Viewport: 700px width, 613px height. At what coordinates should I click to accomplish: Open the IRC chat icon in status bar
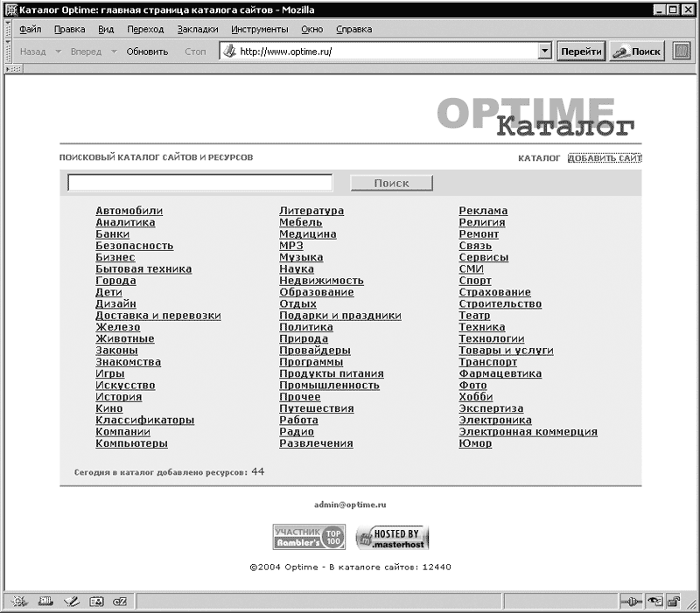[x=120, y=602]
